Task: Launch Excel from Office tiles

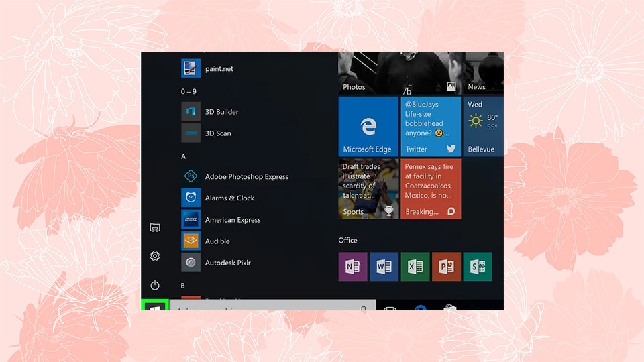Action: point(415,266)
